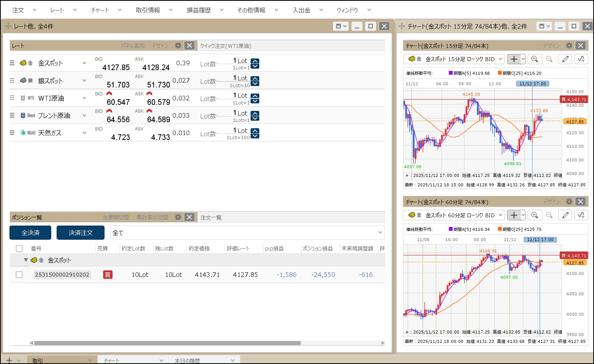Check the select-all checkbox beside 番号 header
Image resolution: width=594 pixels, height=364 pixels.
[19, 249]
